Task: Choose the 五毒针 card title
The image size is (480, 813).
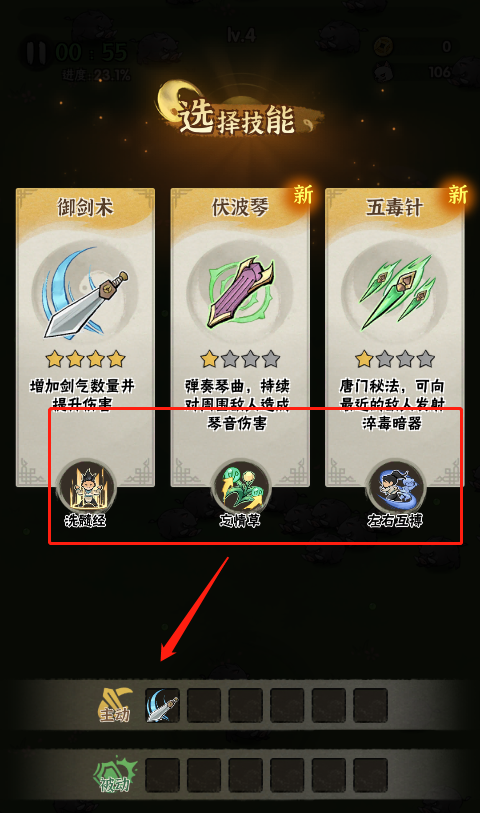Action: (x=394, y=207)
